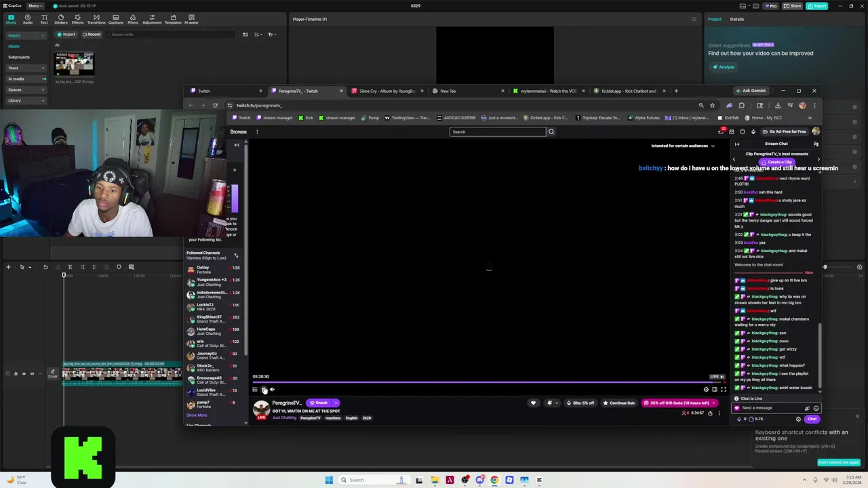Toggle Twitch player fullscreen
The height and width of the screenshot is (488, 868).
(x=723, y=389)
